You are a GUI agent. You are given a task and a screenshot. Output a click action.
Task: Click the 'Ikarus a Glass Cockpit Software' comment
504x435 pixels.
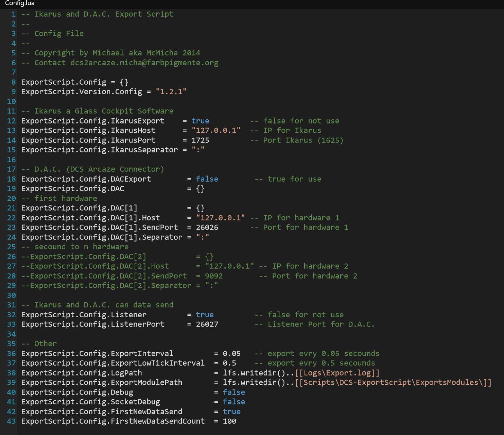click(x=104, y=111)
